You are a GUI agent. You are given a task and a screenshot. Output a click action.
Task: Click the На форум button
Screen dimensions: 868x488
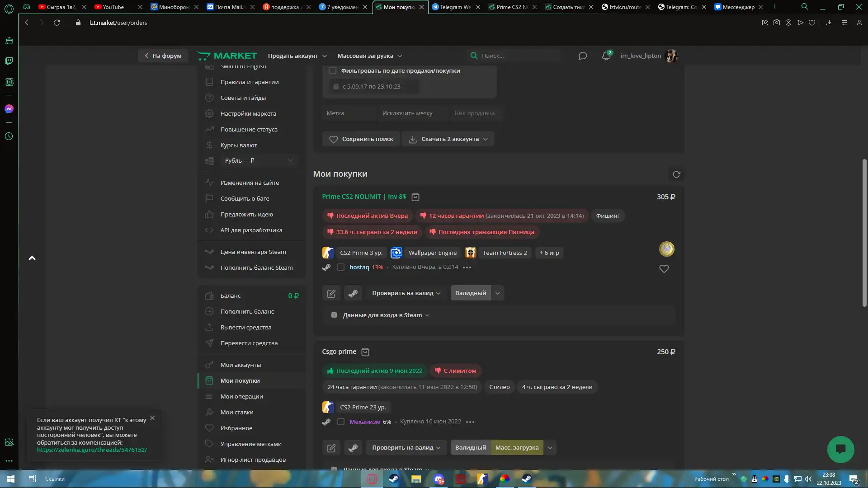[163, 56]
